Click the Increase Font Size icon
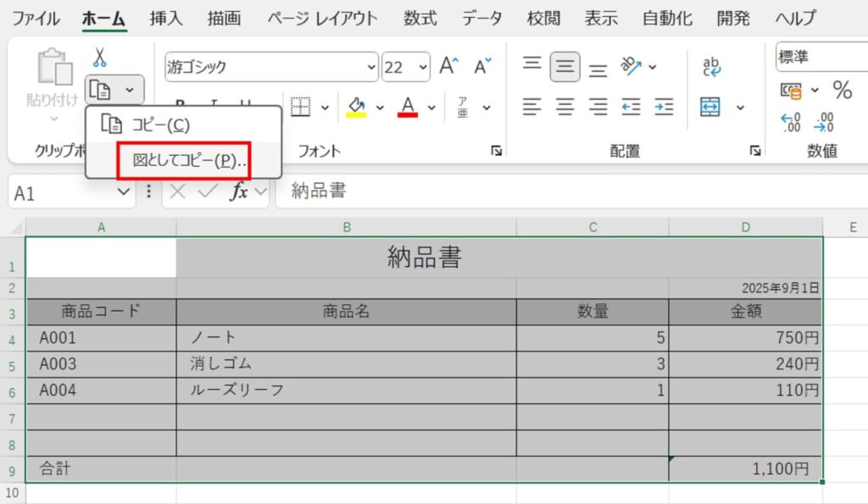The image size is (868, 504). [x=448, y=66]
